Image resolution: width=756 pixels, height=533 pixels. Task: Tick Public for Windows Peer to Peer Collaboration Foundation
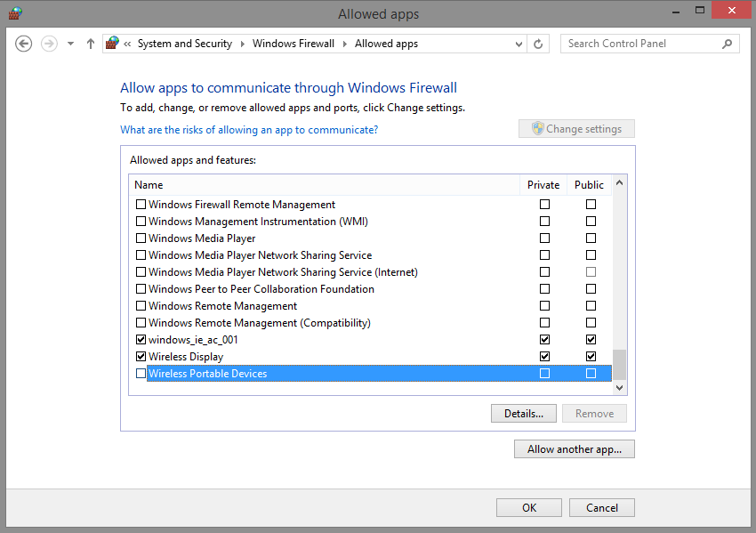pyautogui.click(x=591, y=289)
